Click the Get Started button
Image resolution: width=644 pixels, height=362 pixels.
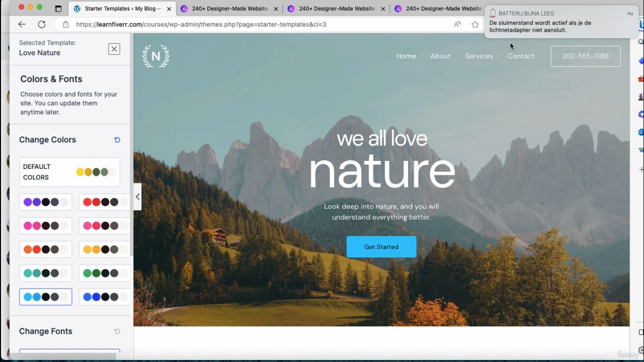(x=381, y=247)
